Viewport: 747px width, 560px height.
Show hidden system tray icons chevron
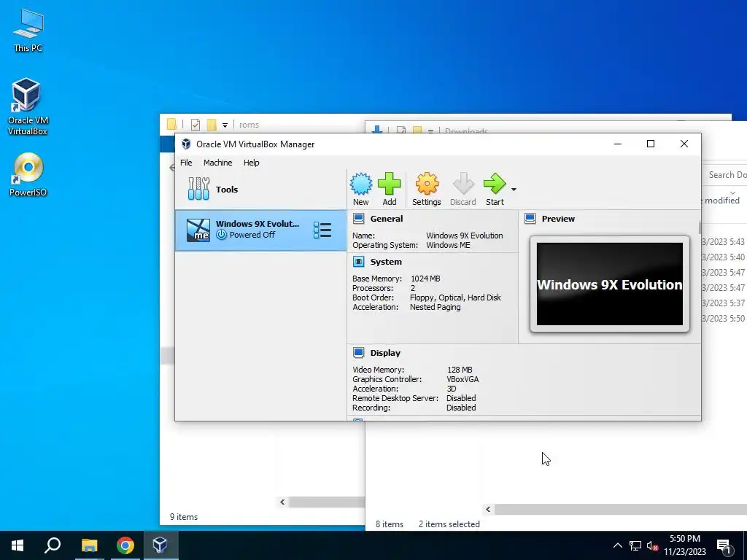coord(617,545)
